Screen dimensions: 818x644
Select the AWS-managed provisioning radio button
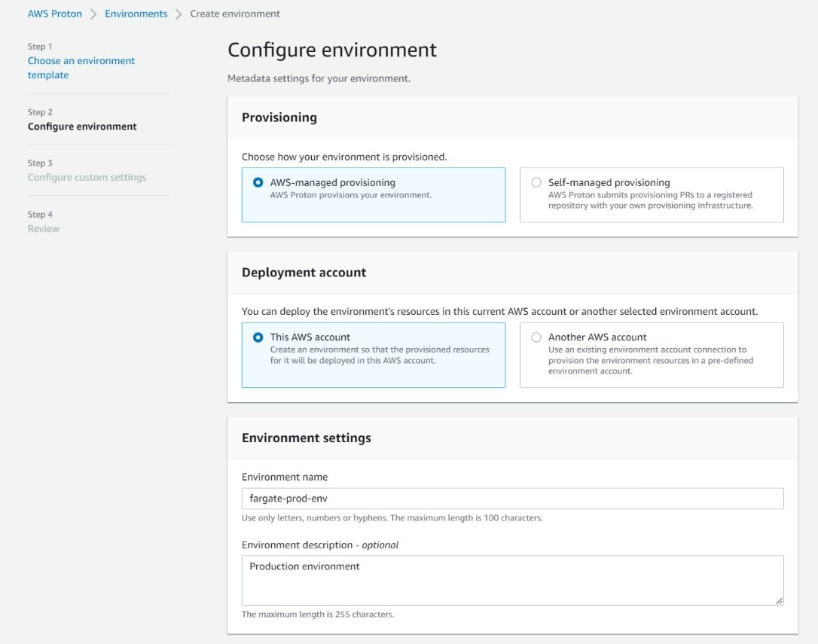point(258,183)
